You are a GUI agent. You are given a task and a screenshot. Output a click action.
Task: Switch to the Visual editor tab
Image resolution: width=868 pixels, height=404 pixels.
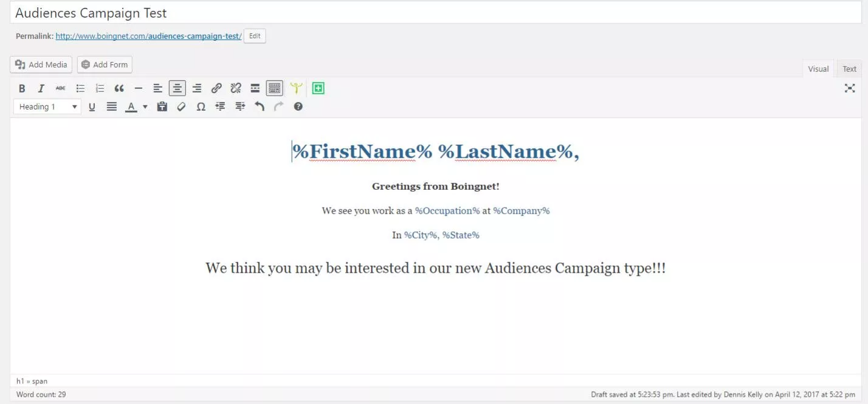pyautogui.click(x=818, y=69)
